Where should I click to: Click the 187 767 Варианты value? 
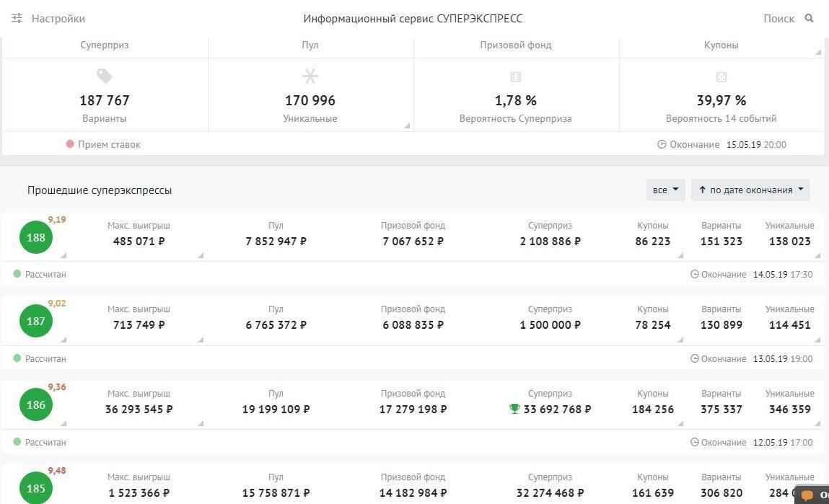pyautogui.click(x=104, y=100)
